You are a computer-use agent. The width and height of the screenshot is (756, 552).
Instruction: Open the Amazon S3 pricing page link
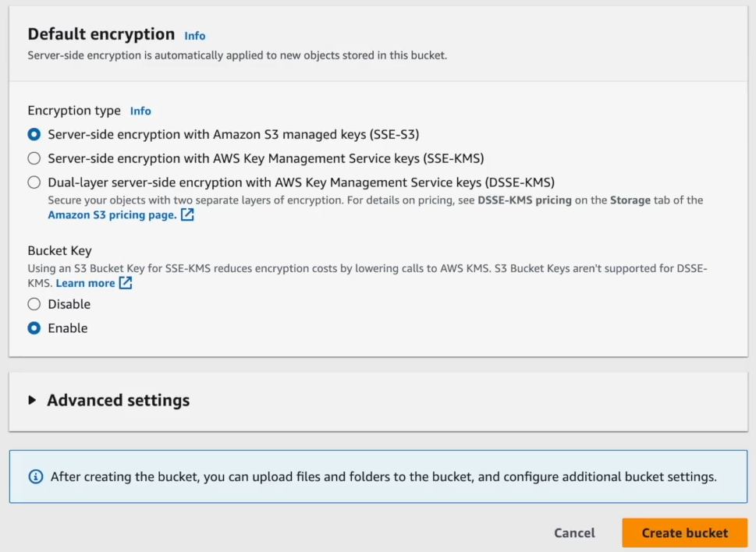(113, 214)
